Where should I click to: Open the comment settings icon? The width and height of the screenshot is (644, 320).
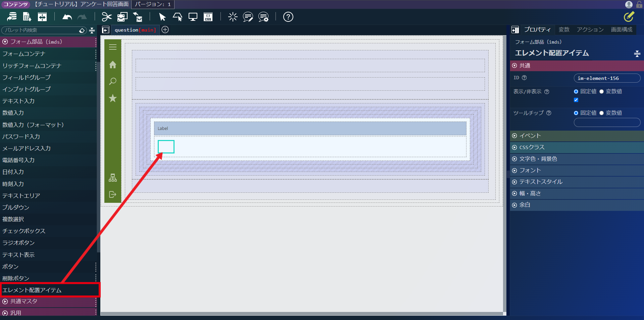click(263, 17)
